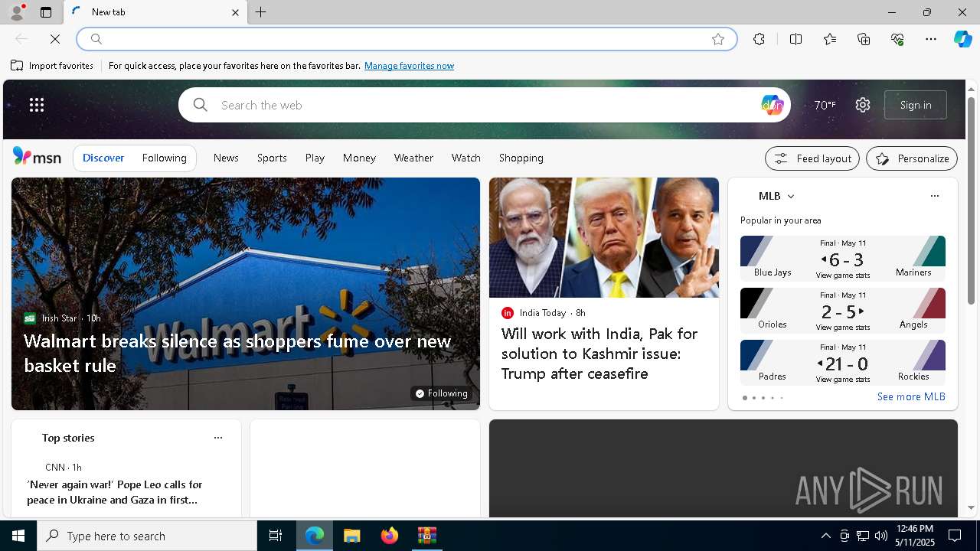The width and height of the screenshot is (980, 551).
Task: Open a new tab with plus button
Action: pyautogui.click(x=261, y=12)
